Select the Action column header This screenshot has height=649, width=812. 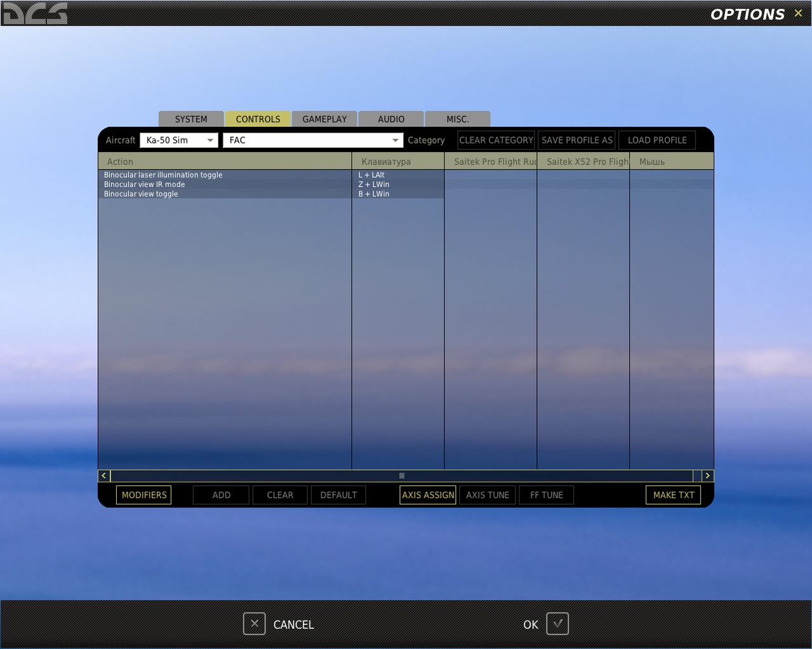(225, 161)
